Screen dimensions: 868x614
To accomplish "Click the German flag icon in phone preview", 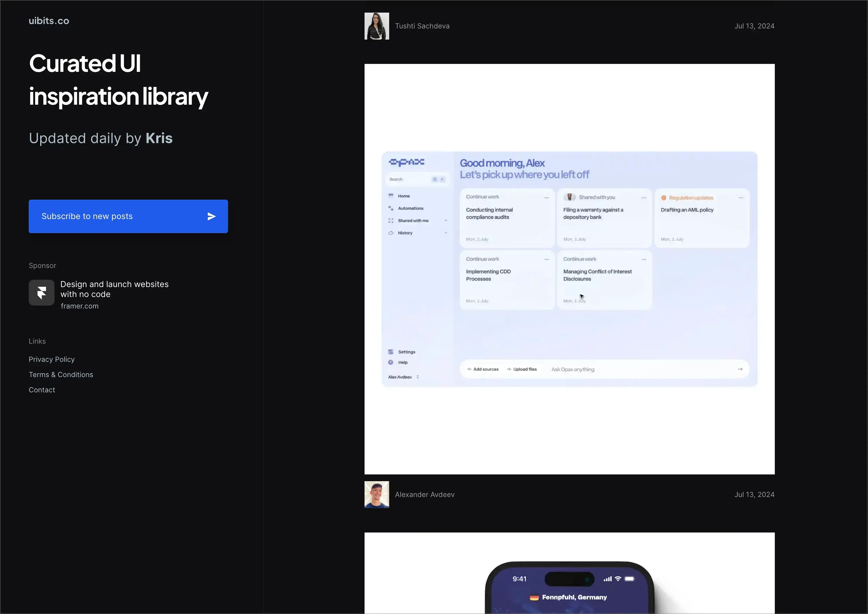I will tap(534, 598).
